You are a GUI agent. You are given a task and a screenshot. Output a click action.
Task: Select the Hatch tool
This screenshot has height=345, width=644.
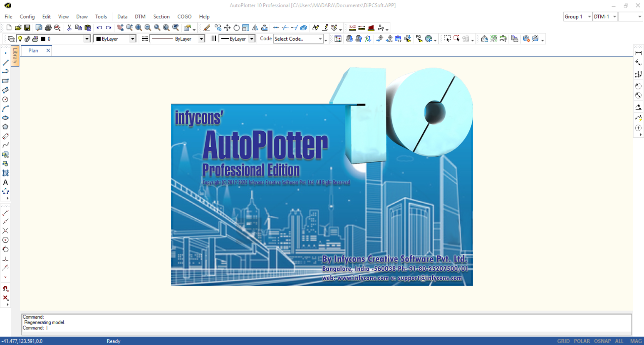click(5, 173)
